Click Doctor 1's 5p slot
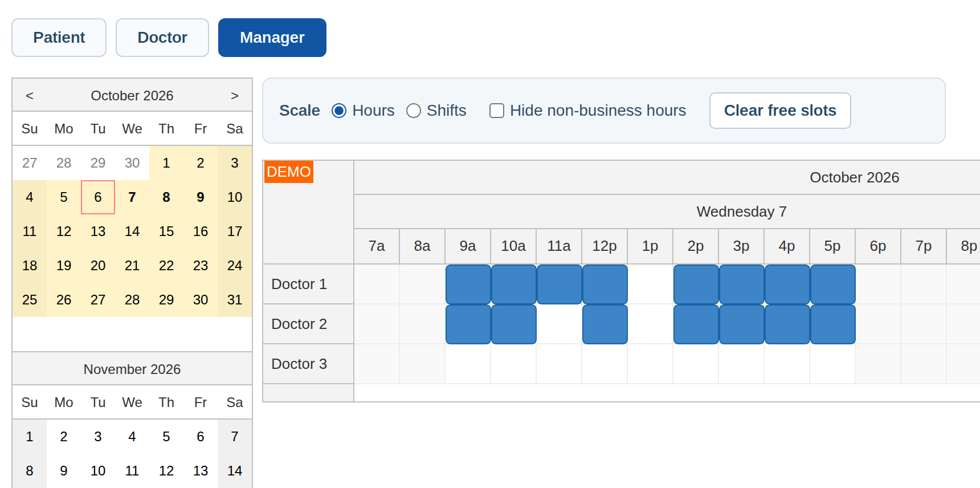 pos(833,284)
